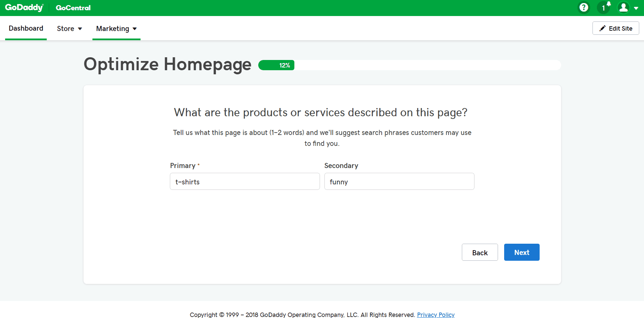Screen dimensions: 644x318
Task: Click the Secondary field label
Action: point(341,166)
